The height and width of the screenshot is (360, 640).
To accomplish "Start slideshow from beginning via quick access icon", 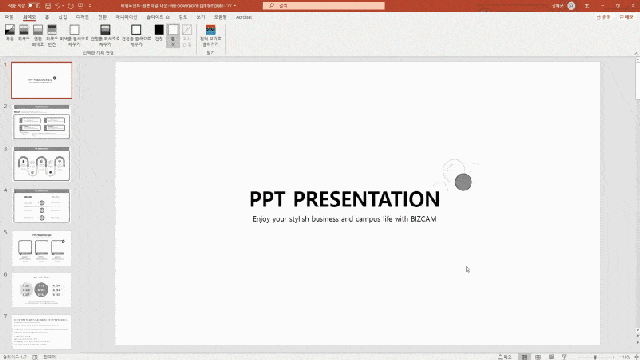I will (x=80, y=6).
